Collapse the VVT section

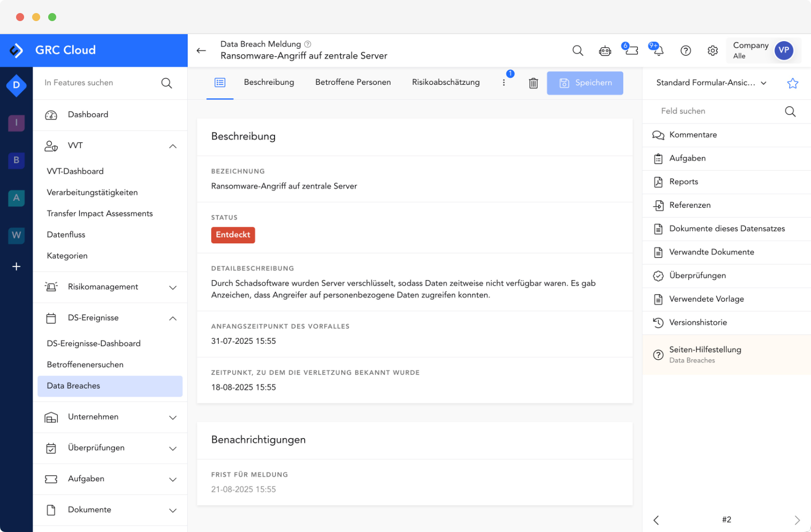[x=173, y=146]
